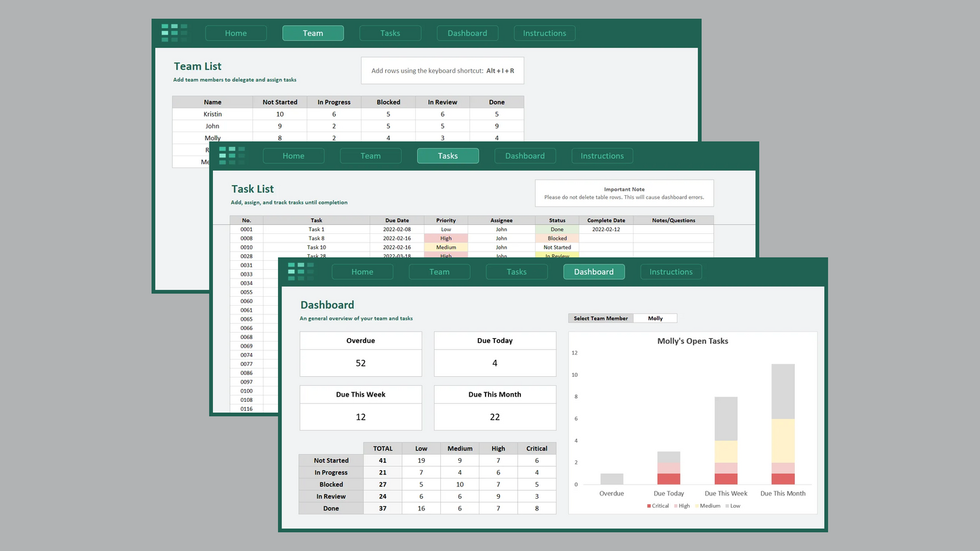Switch to the Home tab in the Team List window
This screenshot has width=980, height=551.
click(236, 33)
